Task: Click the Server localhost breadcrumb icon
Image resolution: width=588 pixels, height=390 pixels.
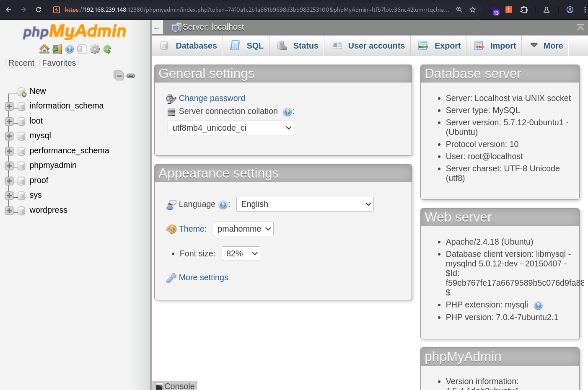Action: pyautogui.click(x=176, y=28)
